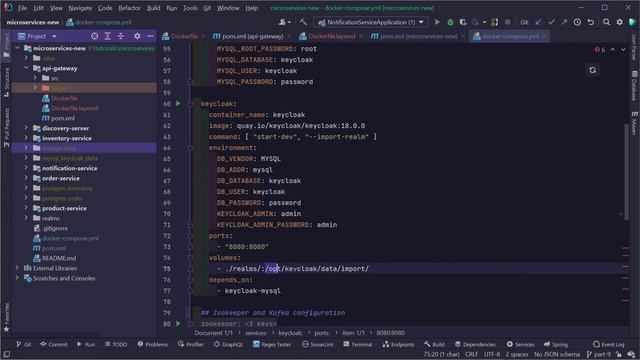Screen dimensions: 640x360
Task: Run NotificationServiceApplication with the green play icon
Action: 437,22
